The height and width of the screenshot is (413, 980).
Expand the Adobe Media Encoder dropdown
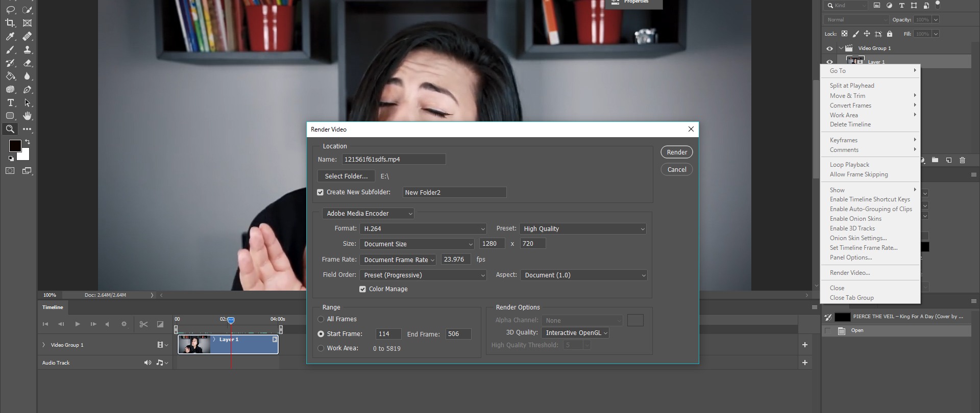[368, 214]
